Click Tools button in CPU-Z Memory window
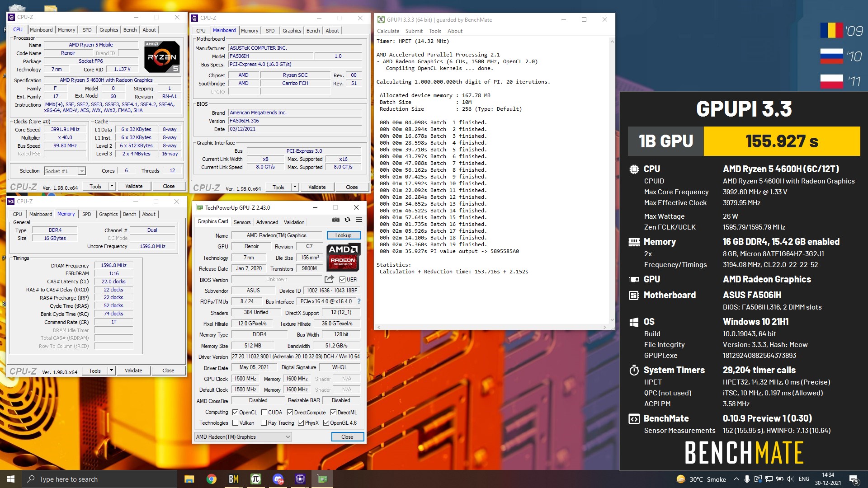The height and width of the screenshot is (488, 868). click(x=95, y=370)
